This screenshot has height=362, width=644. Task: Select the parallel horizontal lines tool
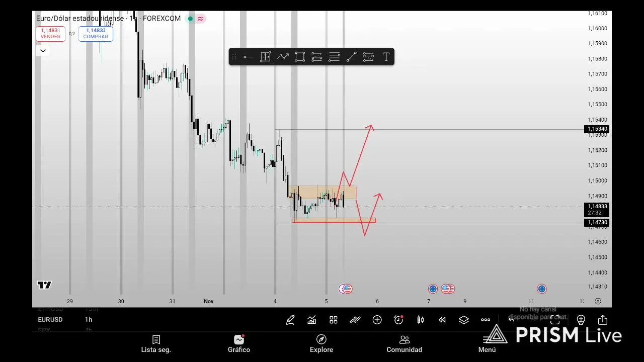point(334,57)
